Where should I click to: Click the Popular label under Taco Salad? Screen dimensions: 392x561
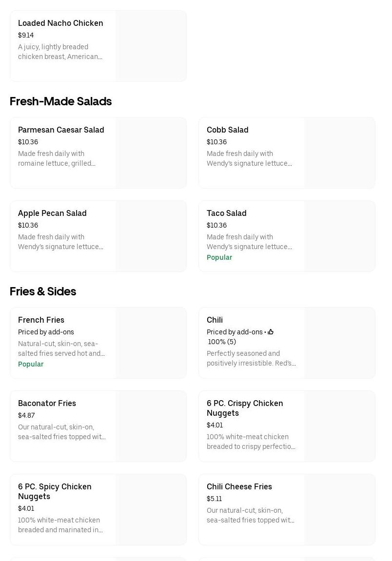pos(219,257)
